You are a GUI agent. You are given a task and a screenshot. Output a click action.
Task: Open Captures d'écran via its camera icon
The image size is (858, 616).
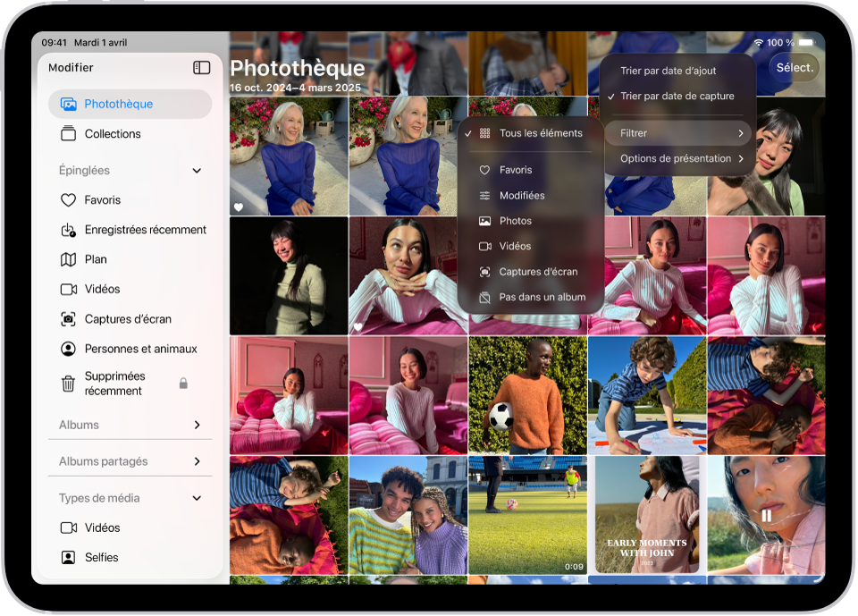(68, 318)
